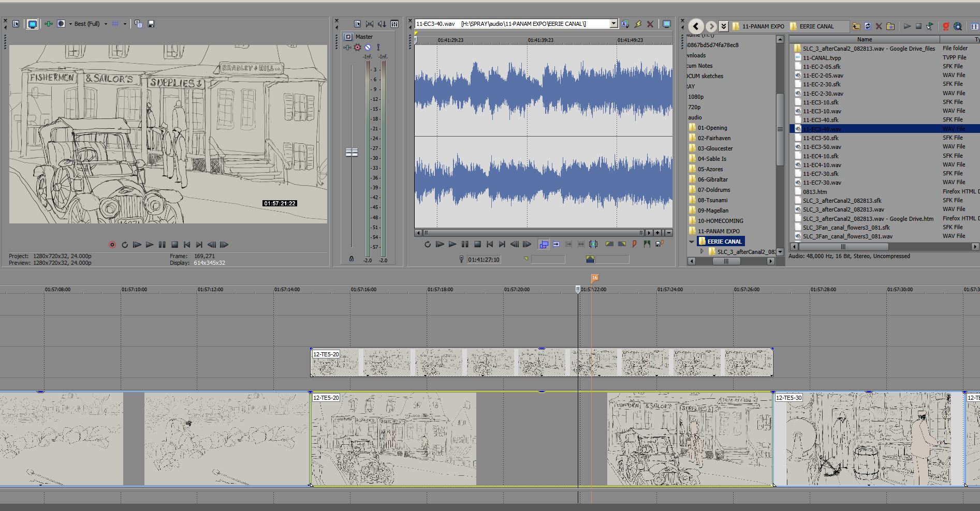Save snapshot to file in preview
Image resolution: width=980 pixels, height=511 pixels.
pyautogui.click(x=151, y=24)
